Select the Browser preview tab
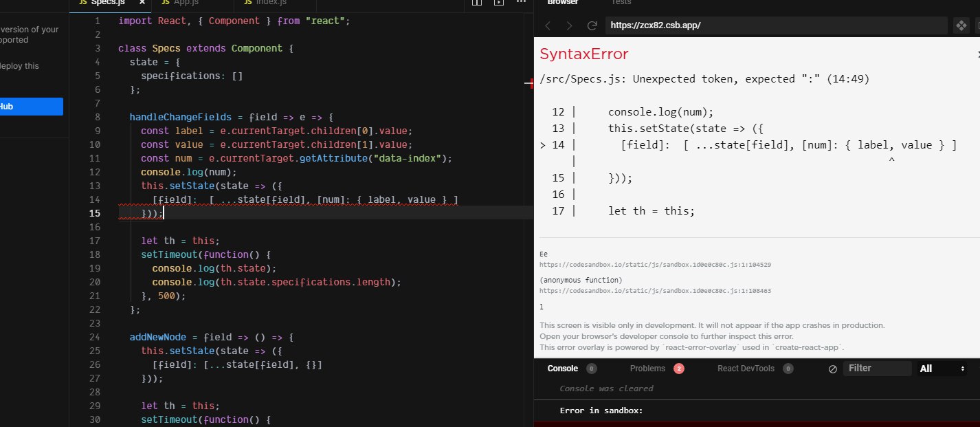This screenshot has width=980, height=427. [x=562, y=3]
